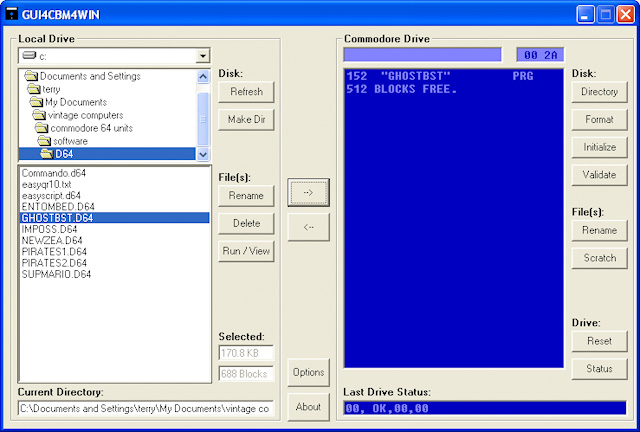Click the local Delete button

[x=246, y=223]
